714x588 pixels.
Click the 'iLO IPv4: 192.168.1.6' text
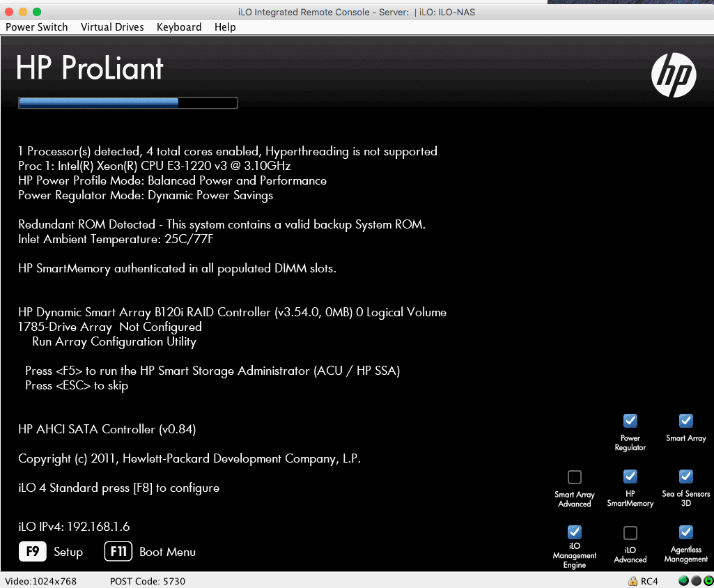tap(74, 527)
